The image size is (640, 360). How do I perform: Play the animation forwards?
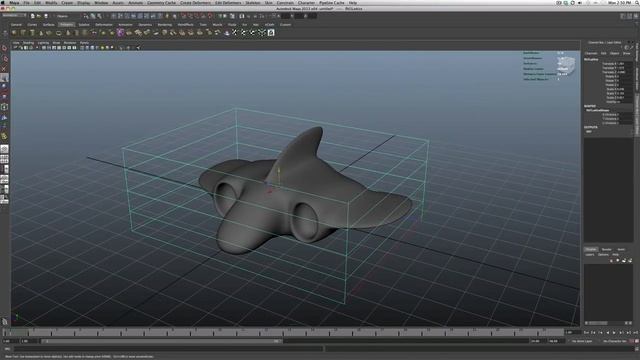point(615,333)
